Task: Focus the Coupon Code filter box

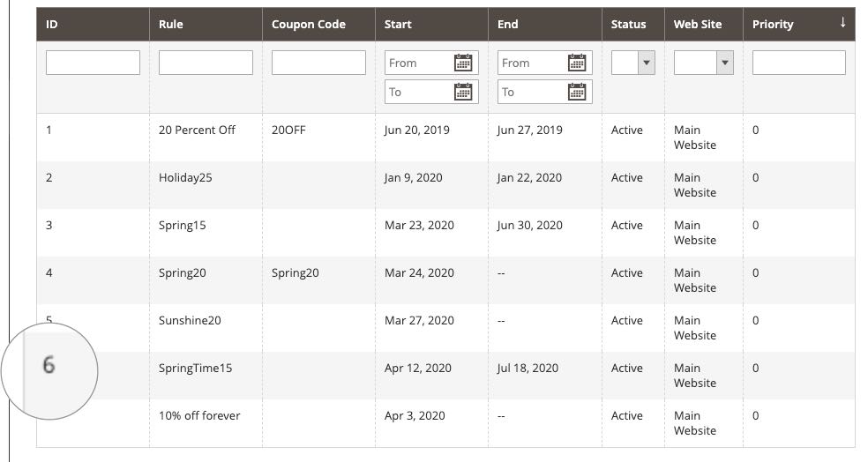Action: click(318, 63)
